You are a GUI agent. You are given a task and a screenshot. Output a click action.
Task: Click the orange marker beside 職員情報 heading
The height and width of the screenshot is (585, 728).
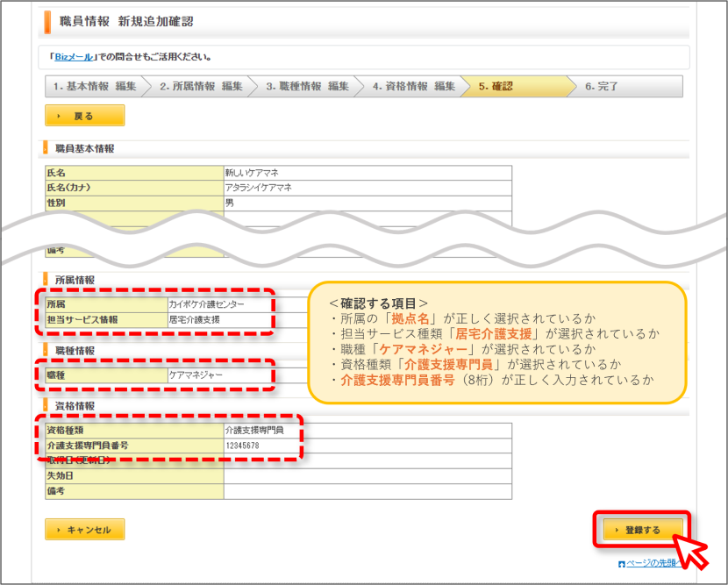47,22
